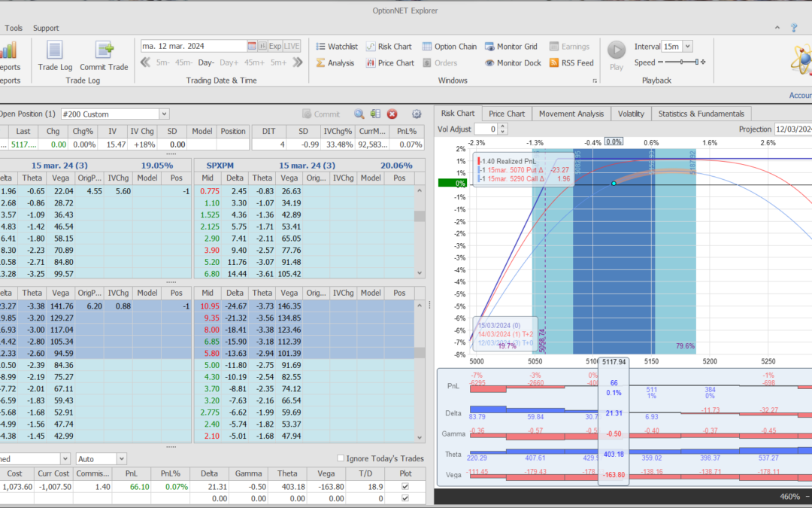Click the magnifier icon beside Commit
The height and width of the screenshot is (508, 812).
[x=359, y=114]
